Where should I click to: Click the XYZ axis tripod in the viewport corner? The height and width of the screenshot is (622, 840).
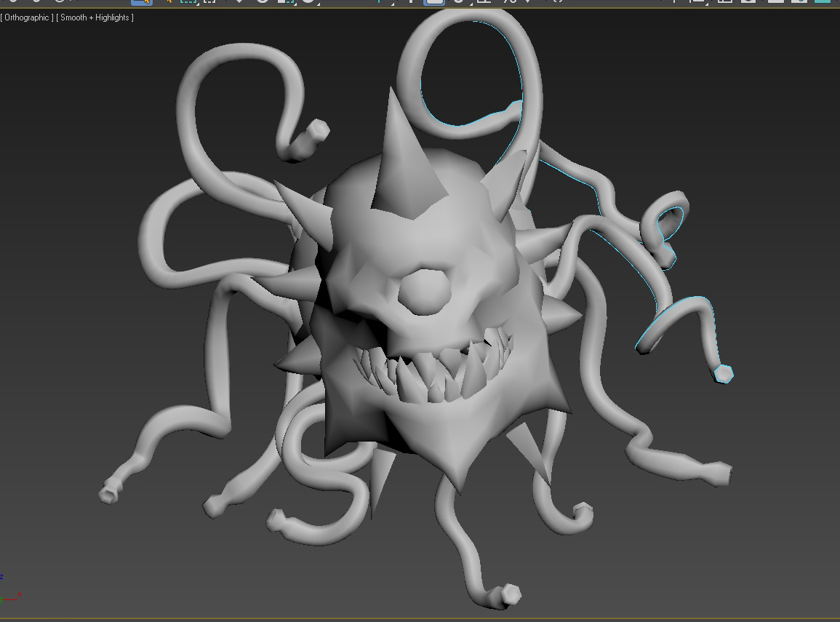click(x=9, y=589)
